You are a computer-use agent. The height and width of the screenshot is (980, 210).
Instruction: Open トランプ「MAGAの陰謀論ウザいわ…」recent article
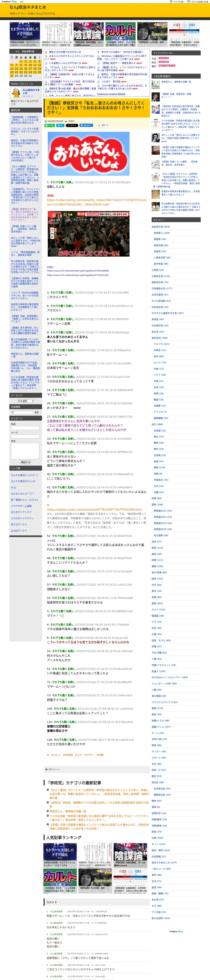click(x=25, y=296)
